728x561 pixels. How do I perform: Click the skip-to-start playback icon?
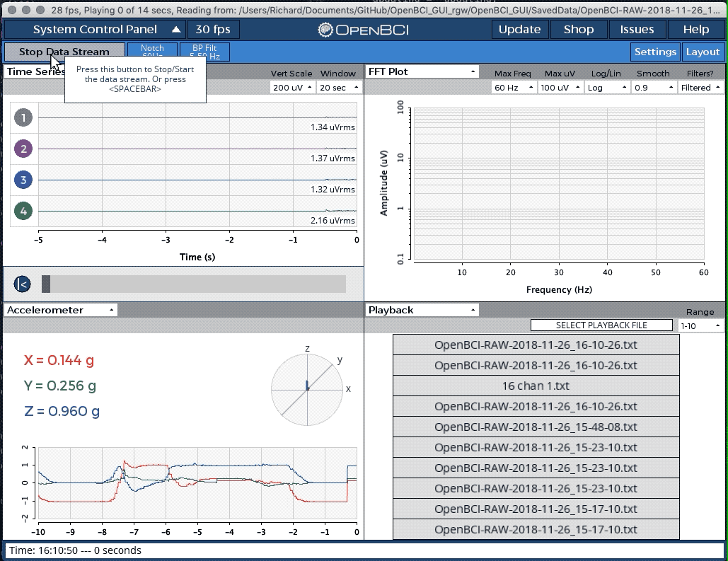coord(22,283)
